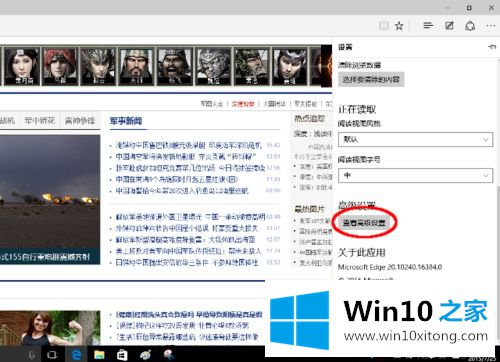Image resolution: width=500 pixels, height=362 pixels.
Task: Open news link starting 中国海警
Action: [182, 191]
